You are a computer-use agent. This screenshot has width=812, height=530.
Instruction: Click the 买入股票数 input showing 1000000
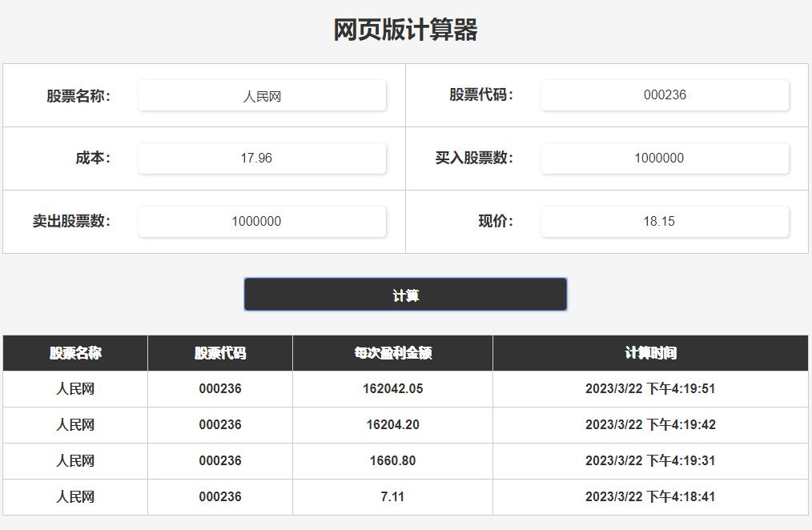coord(664,158)
